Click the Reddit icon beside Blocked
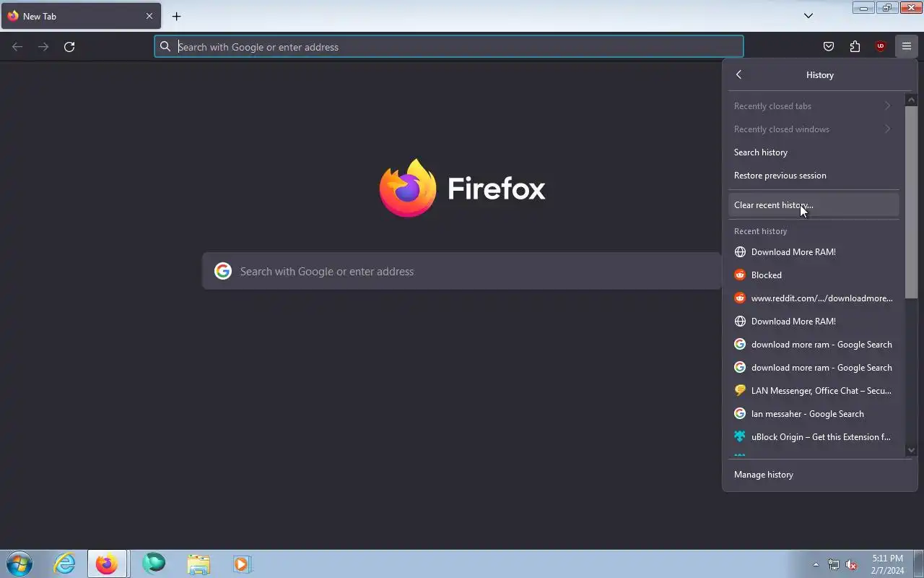924x578 pixels. [740, 275]
